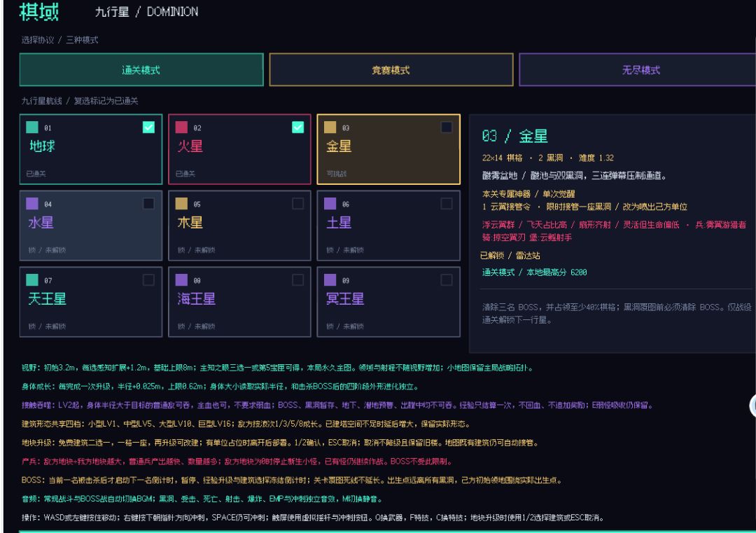Pick the 海王星 planet name

click(196, 298)
